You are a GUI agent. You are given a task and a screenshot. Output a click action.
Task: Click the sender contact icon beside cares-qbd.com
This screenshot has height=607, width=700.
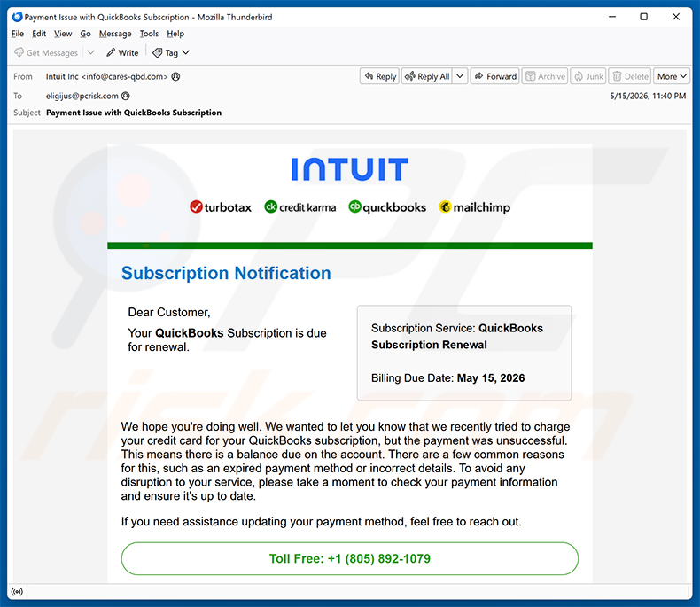pos(176,76)
